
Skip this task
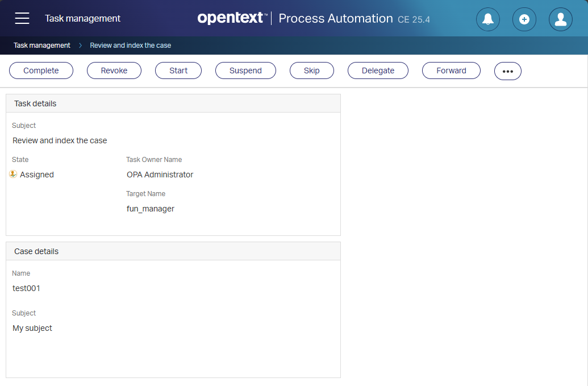(x=311, y=70)
